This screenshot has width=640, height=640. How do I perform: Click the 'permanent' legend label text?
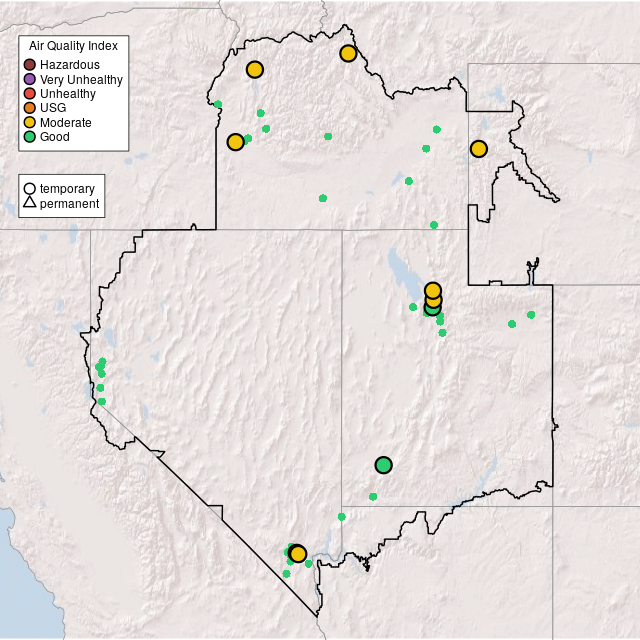(x=69, y=203)
